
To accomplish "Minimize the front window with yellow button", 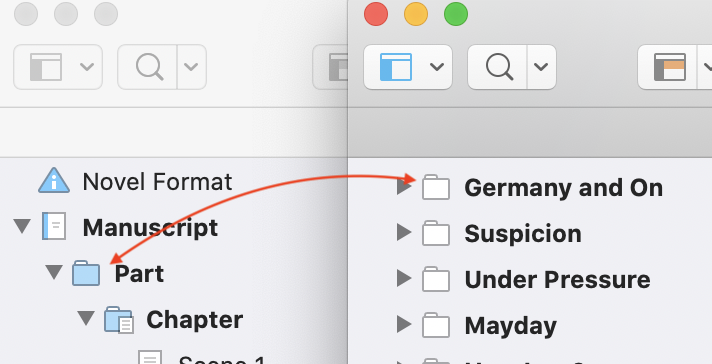I will (416, 14).
